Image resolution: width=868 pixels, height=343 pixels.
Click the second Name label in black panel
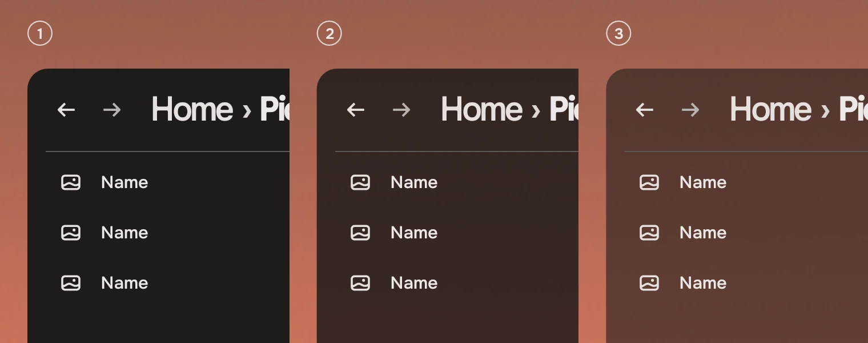[x=124, y=233]
